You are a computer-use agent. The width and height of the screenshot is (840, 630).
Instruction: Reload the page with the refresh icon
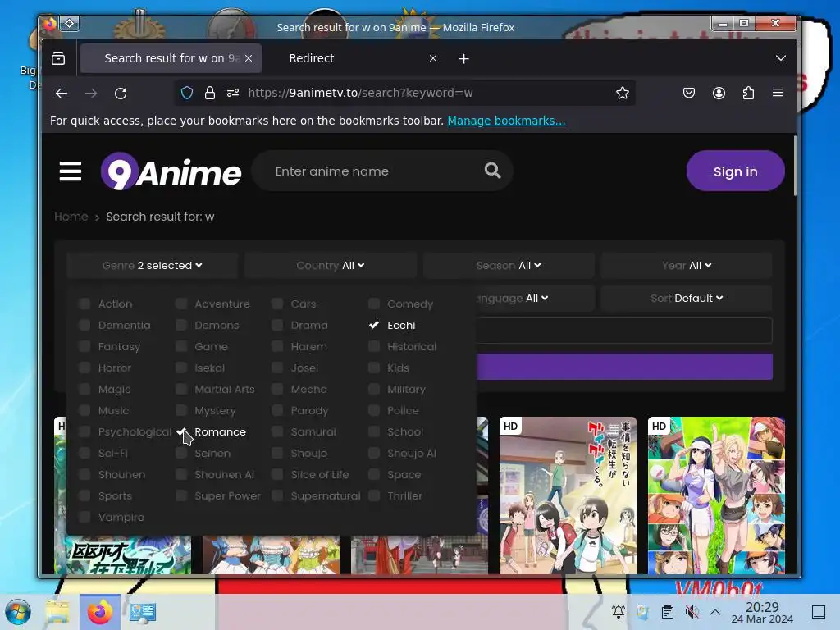coord(121,94)
